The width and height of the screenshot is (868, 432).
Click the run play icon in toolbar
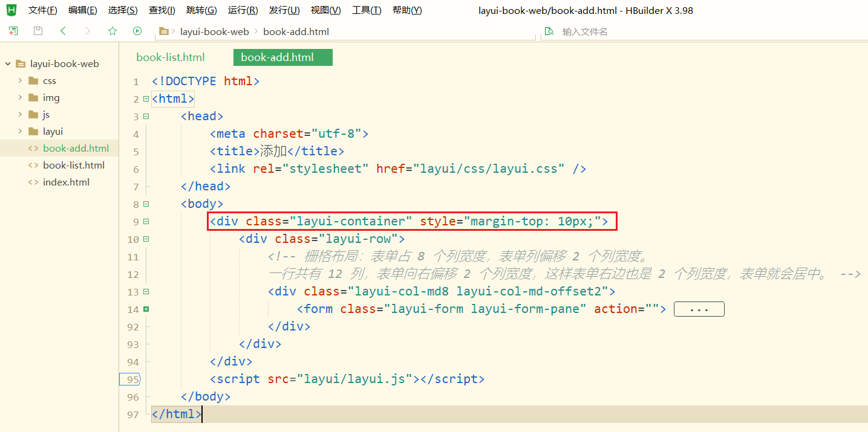pos(137,31)
